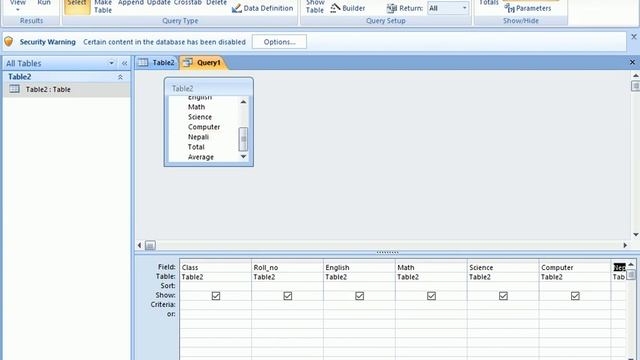Click the Table2 field list scrollbar thumb
This screenshot has width=640, height=360.
(243, 139)
